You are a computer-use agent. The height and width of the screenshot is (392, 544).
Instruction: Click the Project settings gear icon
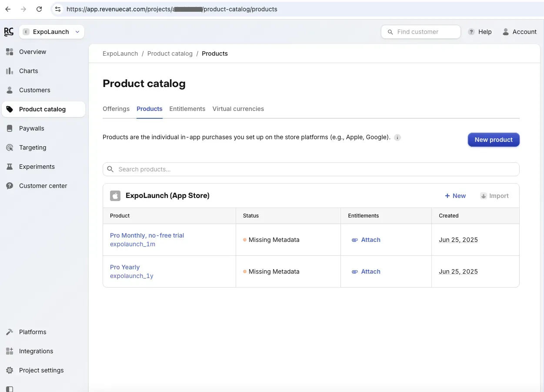10,370
